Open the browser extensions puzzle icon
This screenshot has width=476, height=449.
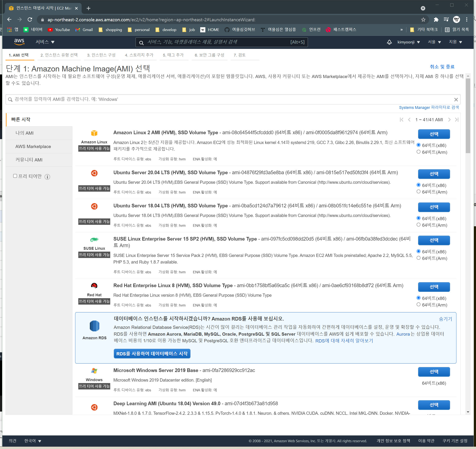436,20
